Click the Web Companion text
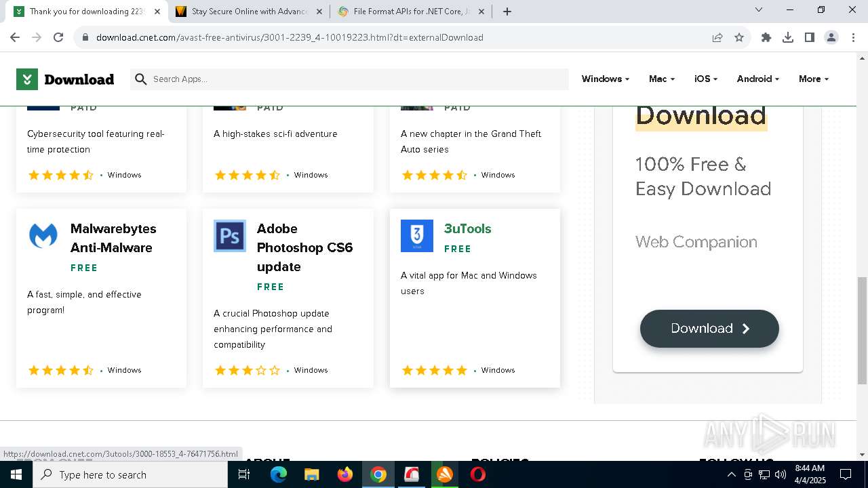This screenshot has width=868, height=488. (696, 242)
